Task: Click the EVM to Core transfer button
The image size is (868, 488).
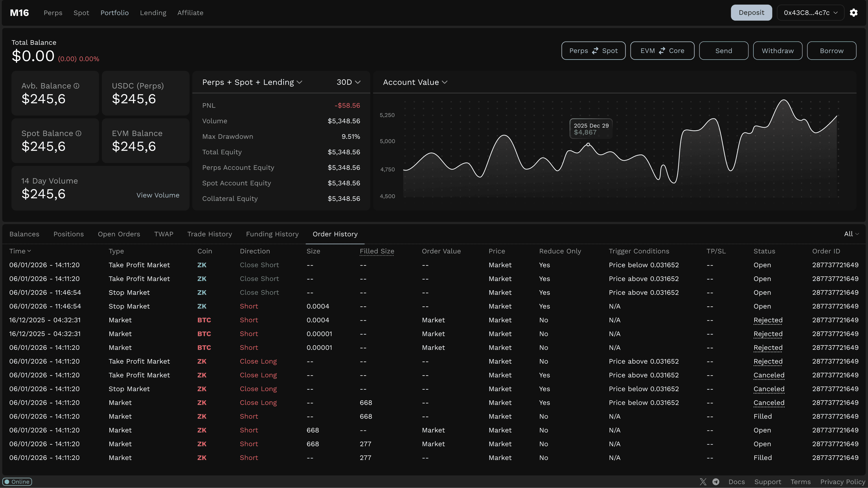Action: point(662,51)
